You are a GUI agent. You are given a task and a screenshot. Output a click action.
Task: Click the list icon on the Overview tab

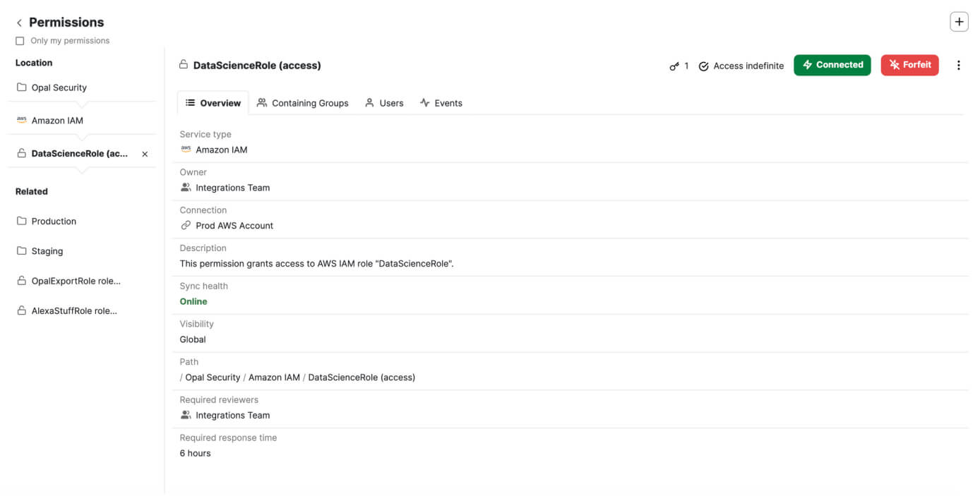(190, 102)
